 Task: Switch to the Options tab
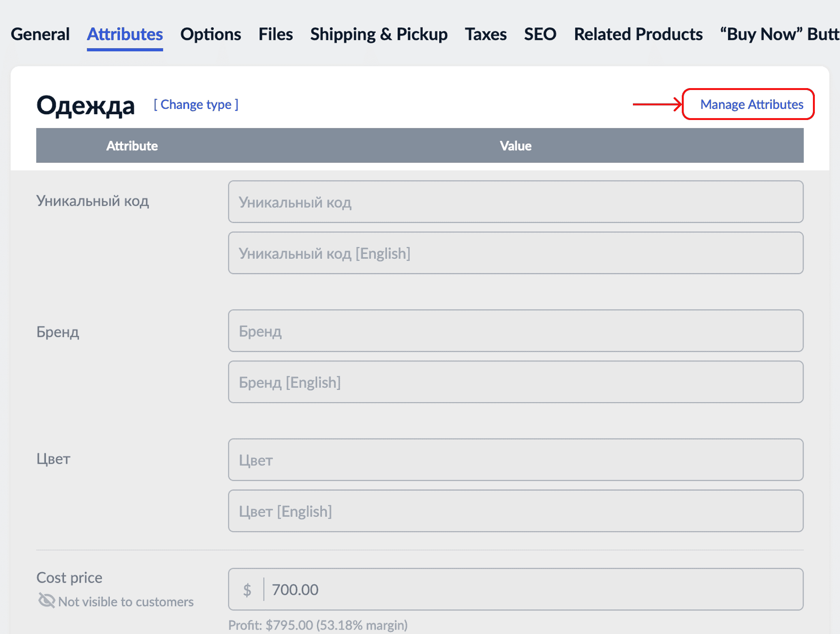click(x=210, y=34)
